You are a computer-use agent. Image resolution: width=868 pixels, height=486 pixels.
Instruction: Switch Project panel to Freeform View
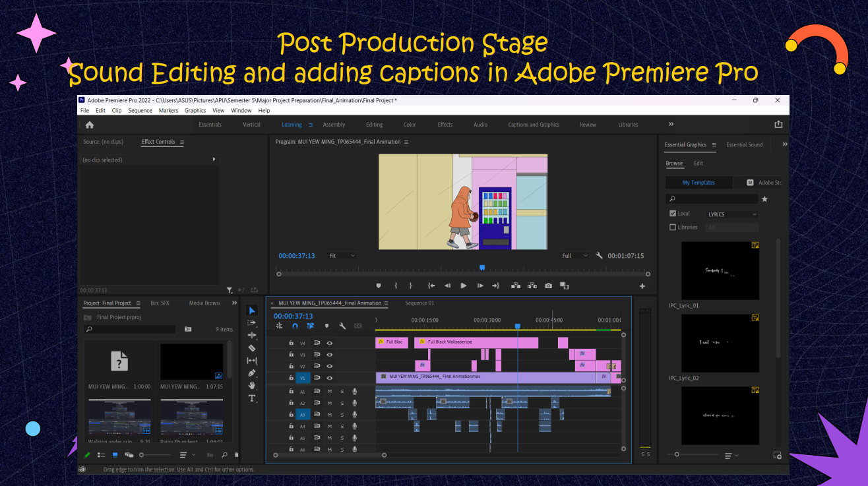(129, 455)
